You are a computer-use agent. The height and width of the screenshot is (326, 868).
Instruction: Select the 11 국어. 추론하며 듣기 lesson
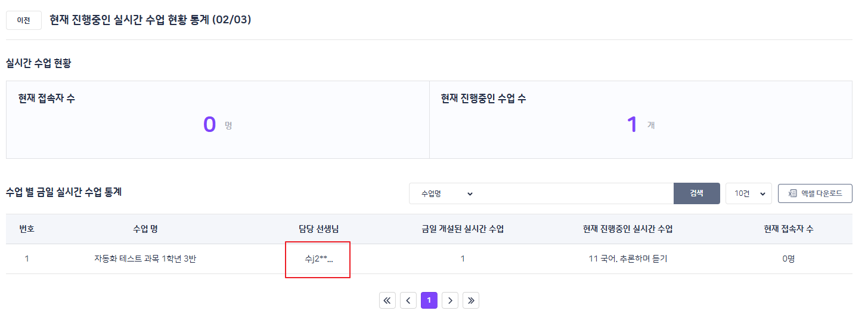[628, 259]
